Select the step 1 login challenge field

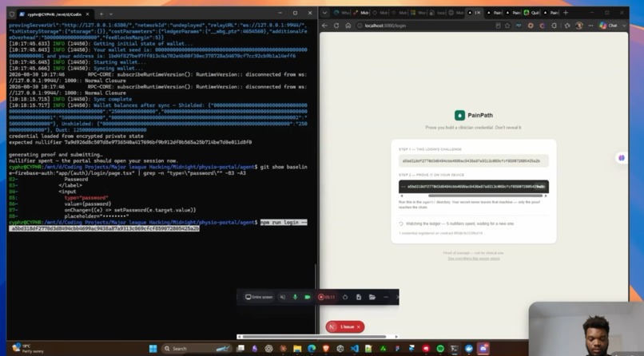pos(474,160)
